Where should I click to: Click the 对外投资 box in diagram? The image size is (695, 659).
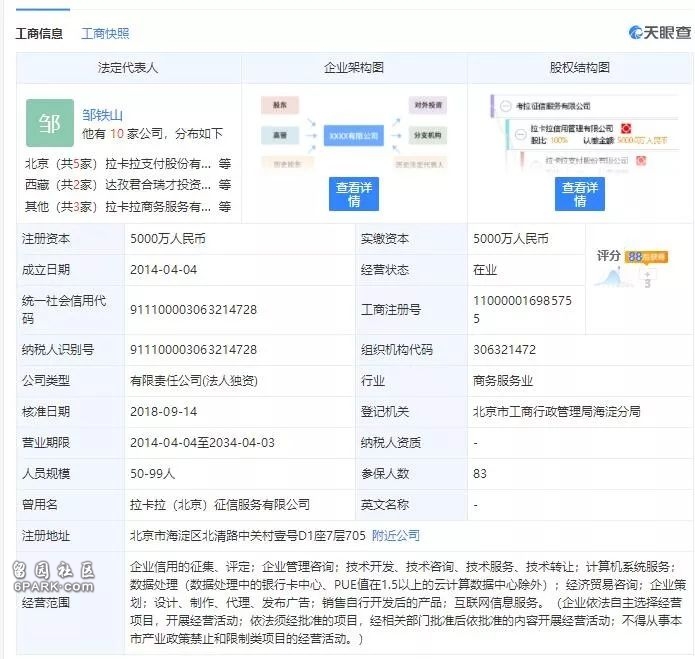(x=428, y=105)
